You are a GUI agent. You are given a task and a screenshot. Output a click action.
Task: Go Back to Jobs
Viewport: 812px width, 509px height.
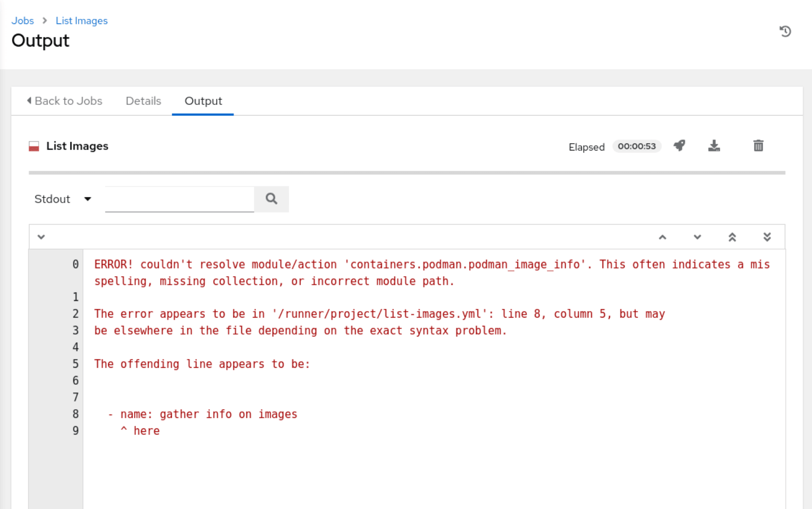pyautogui.click(x=64, y=101)
